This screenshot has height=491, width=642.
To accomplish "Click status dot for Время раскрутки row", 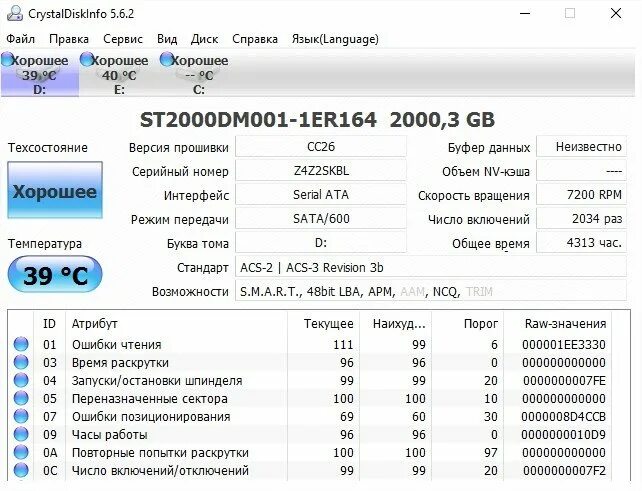I will coord(21,362).
